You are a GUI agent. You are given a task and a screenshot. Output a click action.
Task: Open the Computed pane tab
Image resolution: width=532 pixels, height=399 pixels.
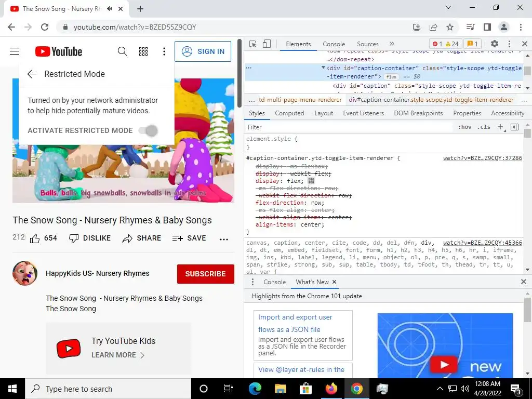(289, 113)
